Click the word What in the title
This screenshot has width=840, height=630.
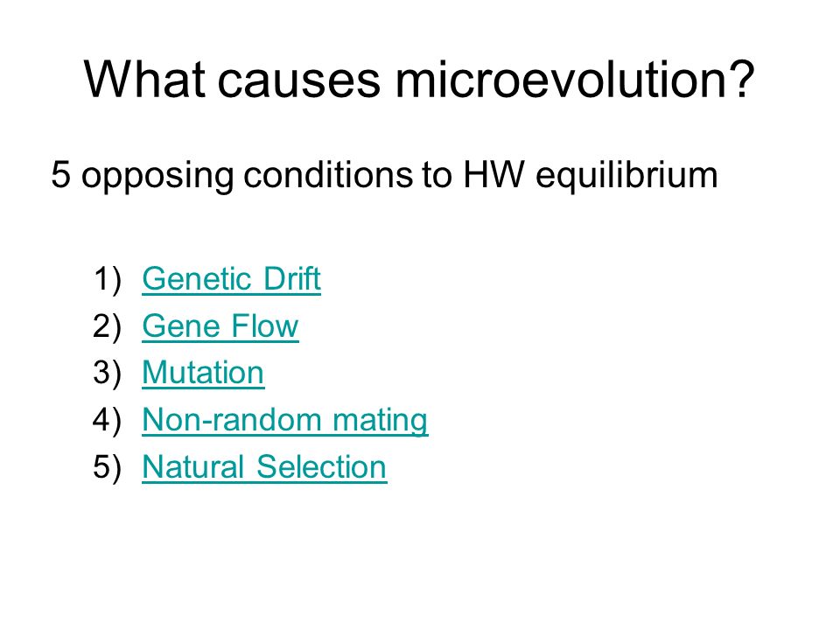pos(144,80)
